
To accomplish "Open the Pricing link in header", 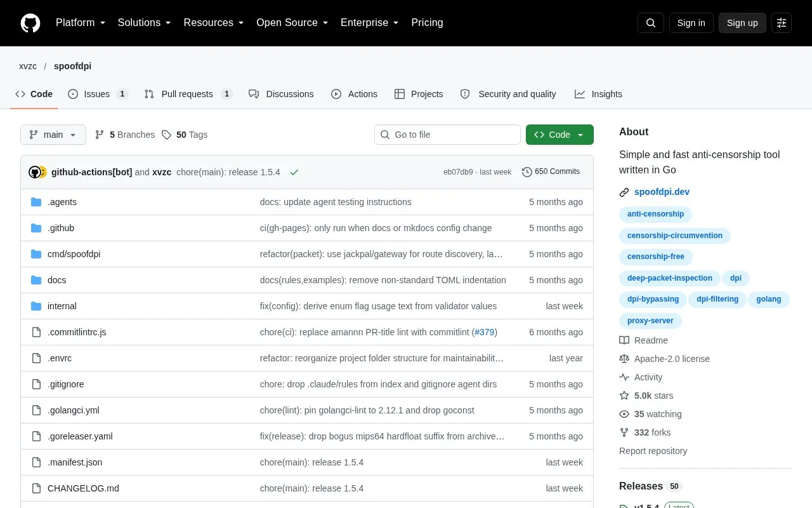I will (x=427, y=23).
